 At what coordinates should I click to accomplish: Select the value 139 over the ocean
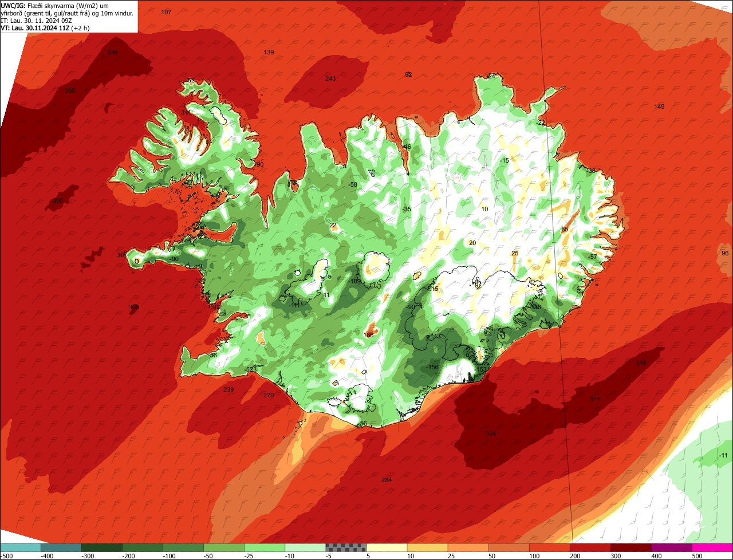269,52
